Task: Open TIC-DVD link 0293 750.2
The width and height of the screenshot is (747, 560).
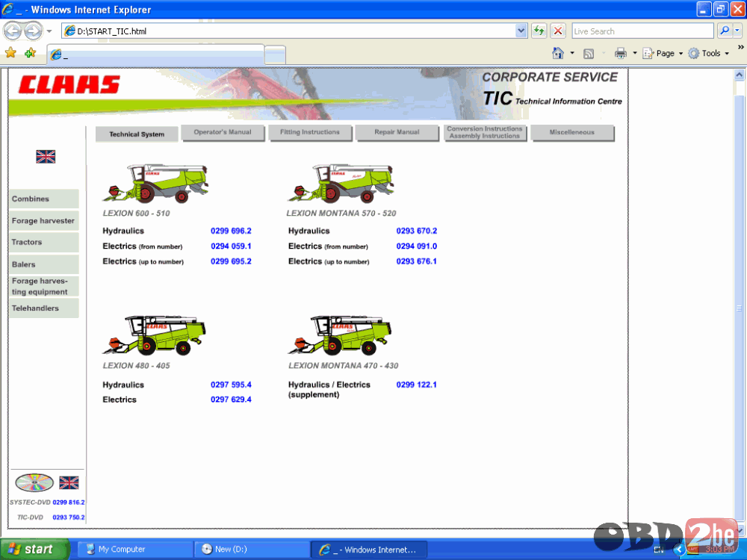Action: 69,517
